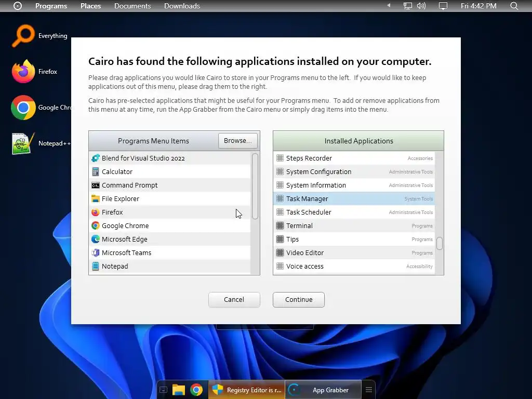Open the Programs menu

[x=51, y=6]
